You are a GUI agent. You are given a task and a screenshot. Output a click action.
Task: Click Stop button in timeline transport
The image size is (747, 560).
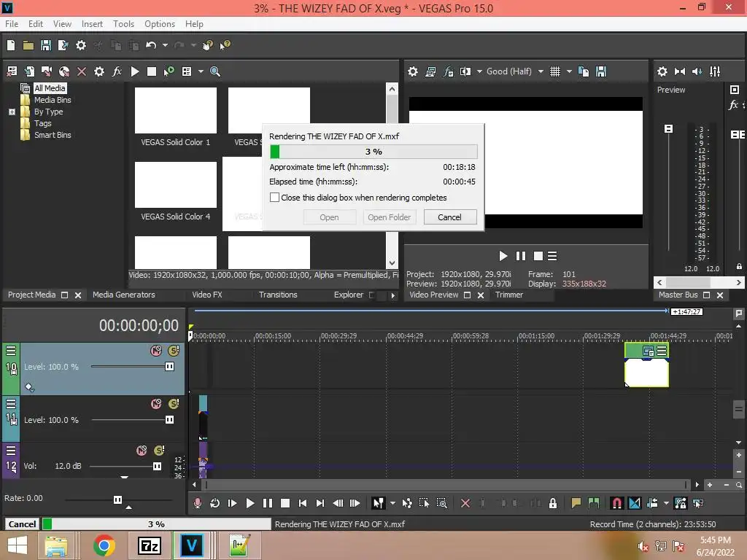285,503
